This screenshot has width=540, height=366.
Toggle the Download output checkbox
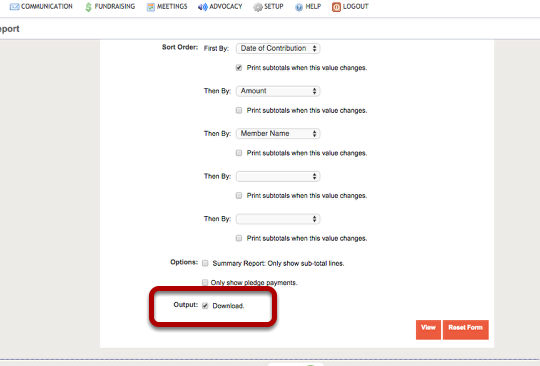(205, 306)
